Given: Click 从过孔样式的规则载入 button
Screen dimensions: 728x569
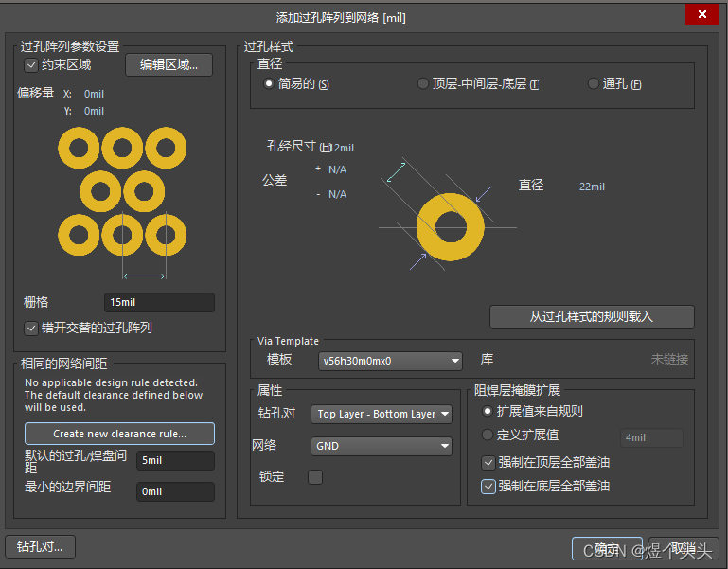Looking at the screenshot, I should [592, 317].
